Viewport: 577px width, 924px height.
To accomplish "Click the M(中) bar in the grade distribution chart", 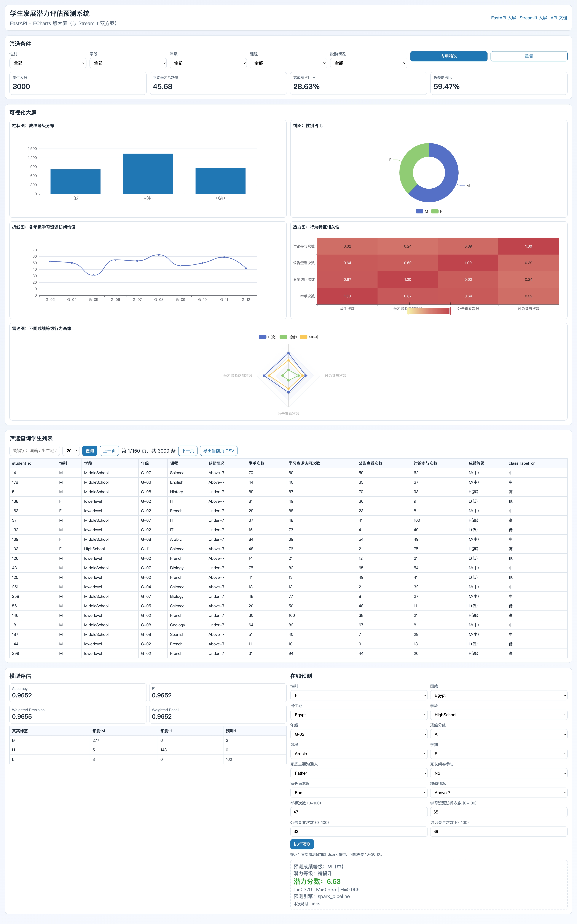I will click(x=148, y=174).
